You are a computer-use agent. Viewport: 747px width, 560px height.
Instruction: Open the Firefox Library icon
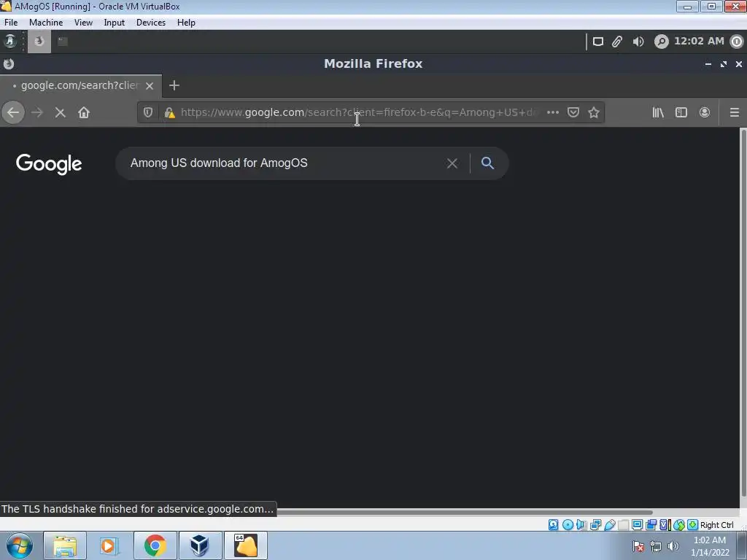[x=658, y=112]
